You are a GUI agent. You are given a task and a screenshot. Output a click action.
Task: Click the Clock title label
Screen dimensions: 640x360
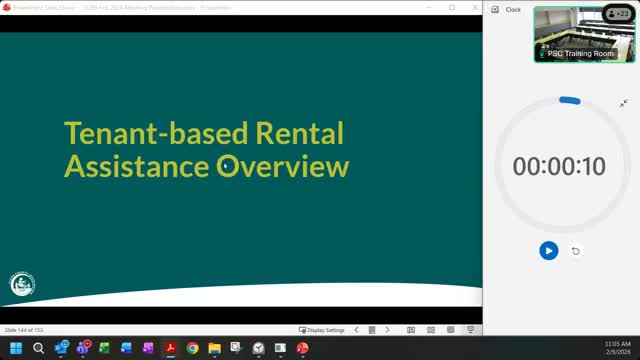click(513, 9)
